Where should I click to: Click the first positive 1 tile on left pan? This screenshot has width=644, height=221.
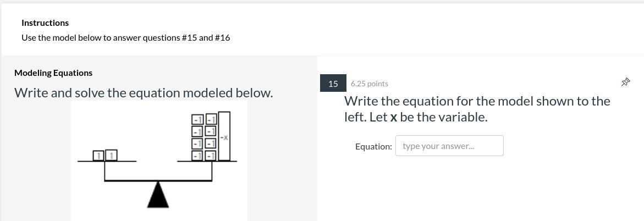98,155
